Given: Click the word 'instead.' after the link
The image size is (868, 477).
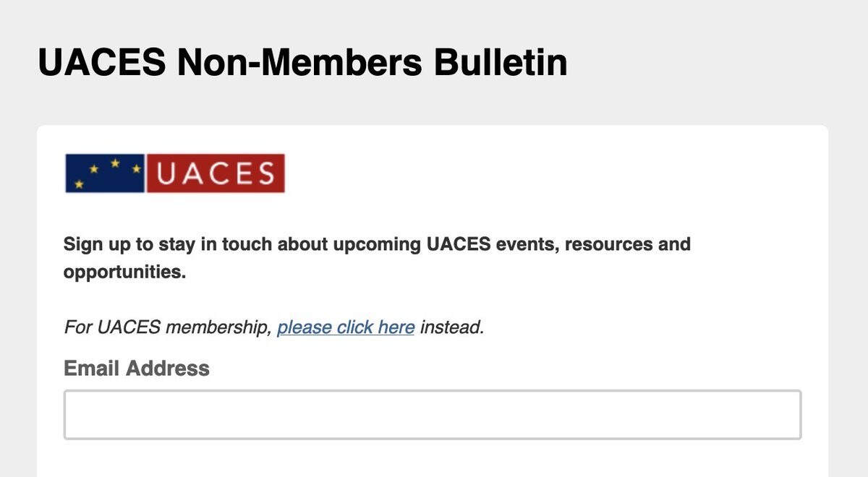Looking at the screenshot, I should pos(452,327).
